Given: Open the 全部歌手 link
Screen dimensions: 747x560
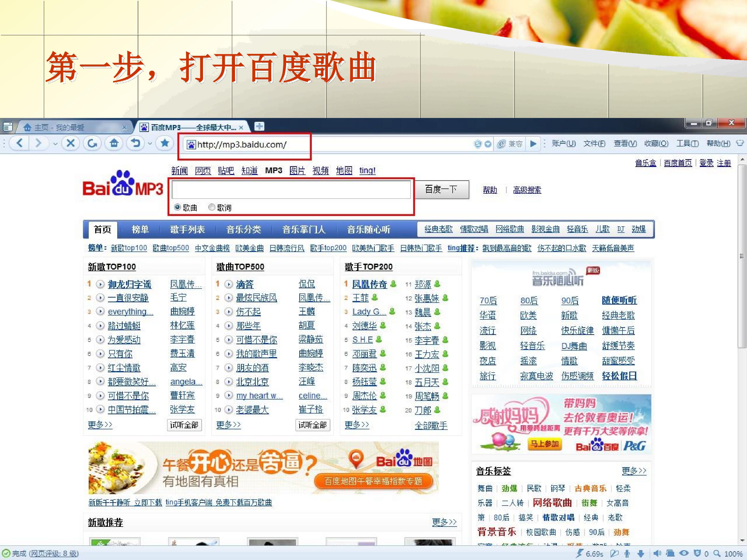Looking at the screenshot, I should coord(431,426).
